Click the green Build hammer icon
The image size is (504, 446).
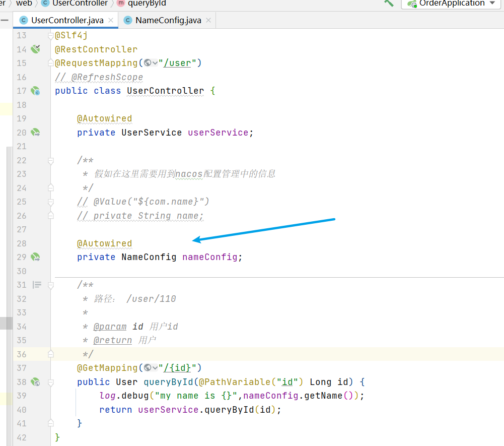pos(389,3)
